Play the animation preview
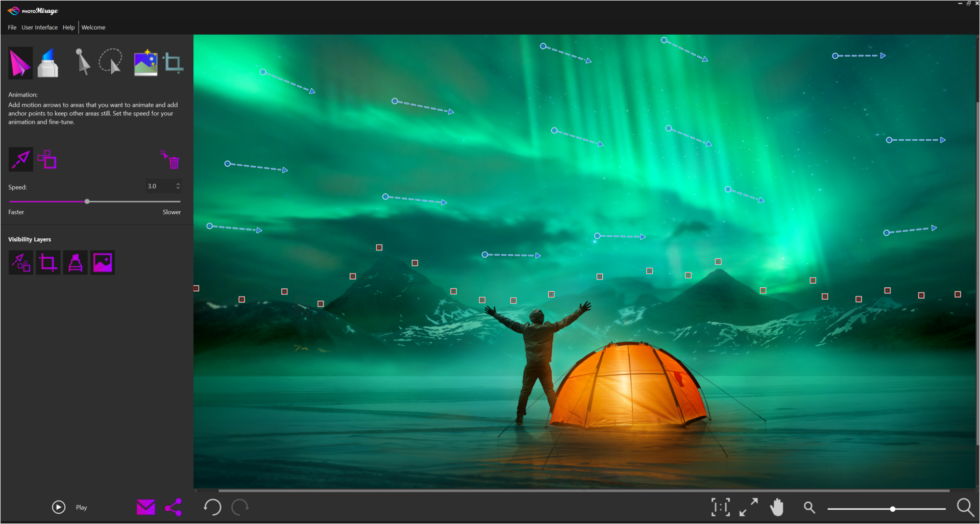The width and height of the screenshot is (980, 524). [x=58, y=507]
